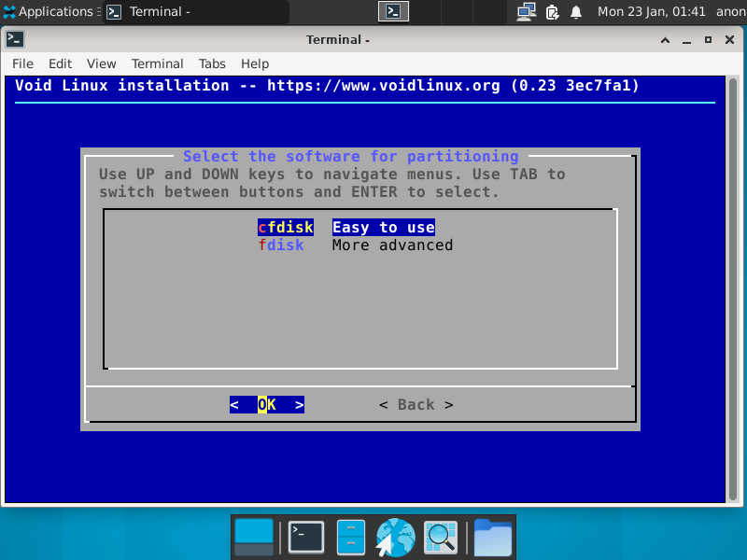Click the 'Select the software for partitioning' title
Image resolution: width=747 pixels, height=560 pixels.
tap(351, 156)
